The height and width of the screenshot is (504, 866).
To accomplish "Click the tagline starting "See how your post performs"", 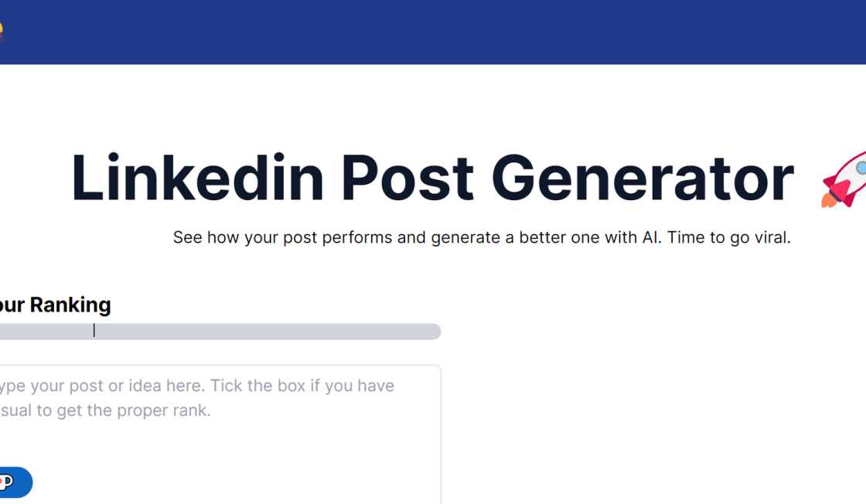I will [481, 237].
